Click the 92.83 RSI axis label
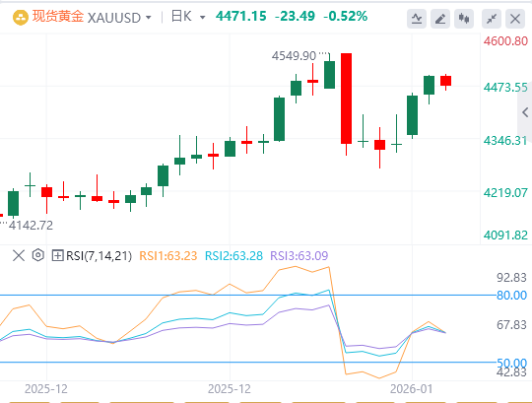Screen dimensions: 532x403 pos(511,278)
